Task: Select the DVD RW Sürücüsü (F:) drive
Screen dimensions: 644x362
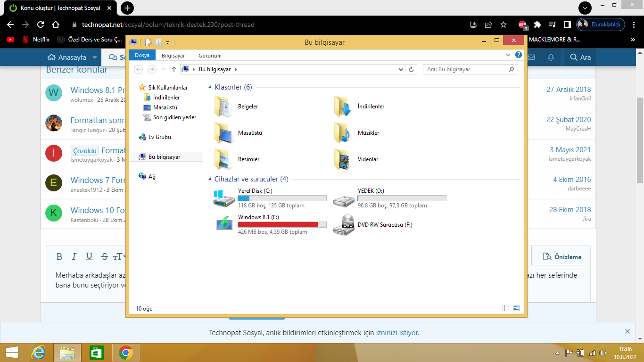Action: point(373,225)
